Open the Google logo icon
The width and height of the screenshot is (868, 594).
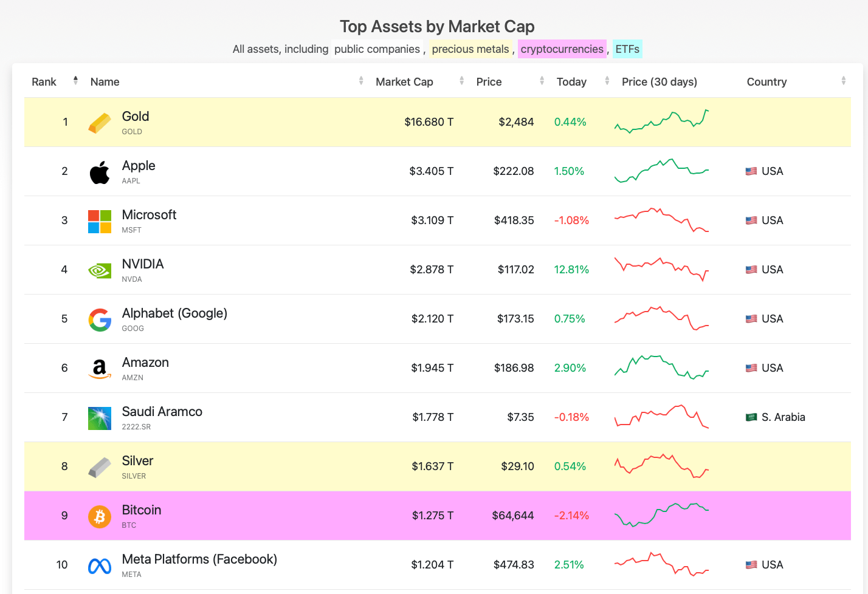pos(100,319)
